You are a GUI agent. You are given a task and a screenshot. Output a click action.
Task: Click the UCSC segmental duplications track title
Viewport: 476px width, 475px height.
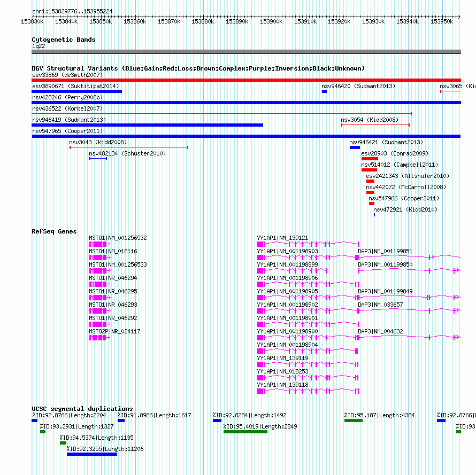tap(82, 409)
